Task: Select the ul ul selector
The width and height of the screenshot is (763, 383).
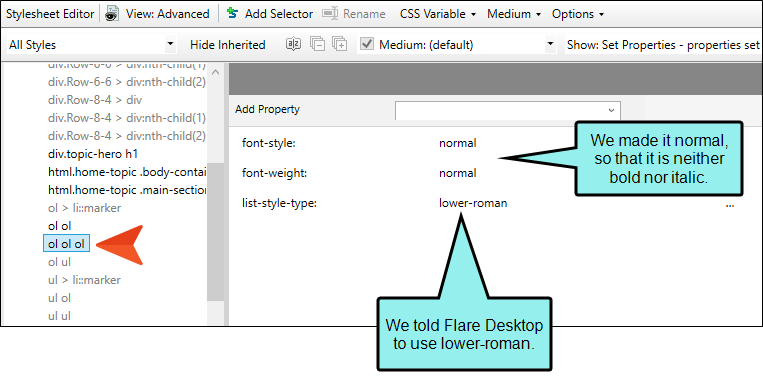Action: coord(59,316)
